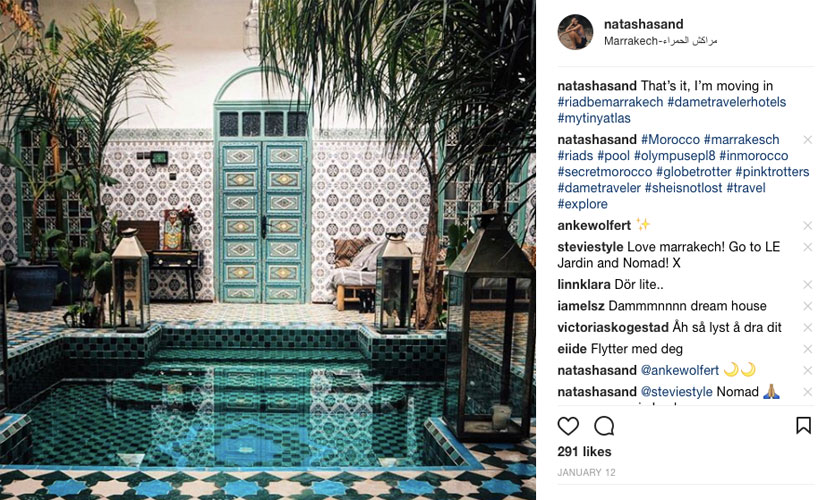Open the #dametravelerhotels hashtag
835x500 pixels.
(726, 102)
